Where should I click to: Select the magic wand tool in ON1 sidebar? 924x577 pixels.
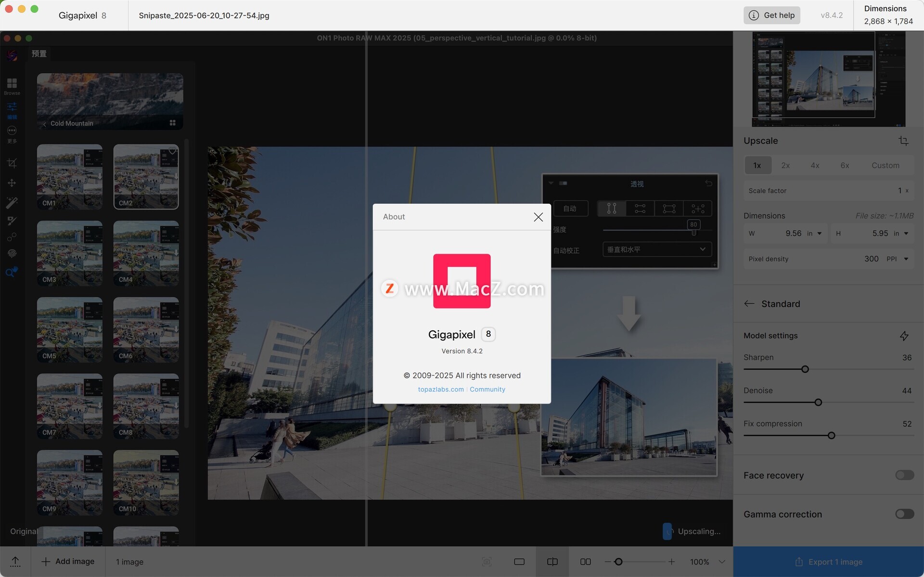coord(12,202)
